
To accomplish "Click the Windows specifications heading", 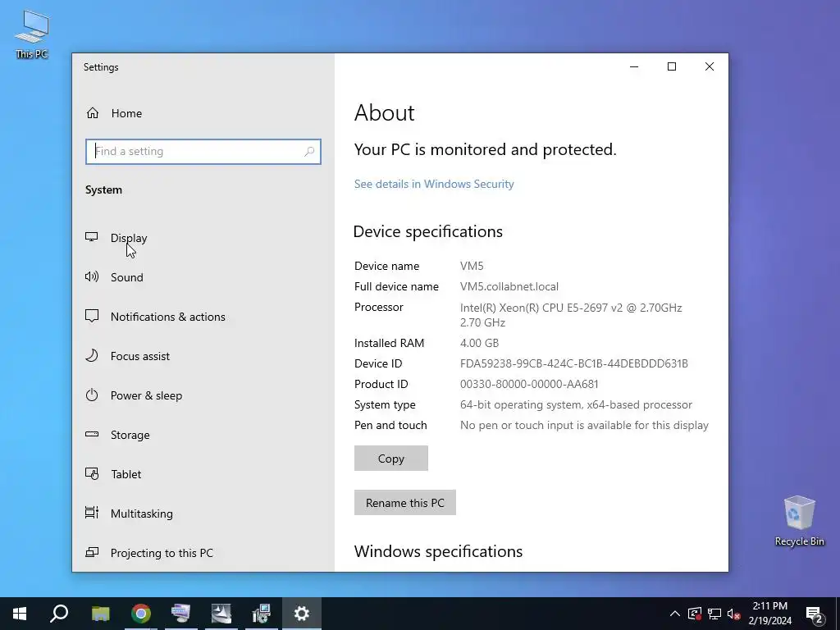I will 438,551.
